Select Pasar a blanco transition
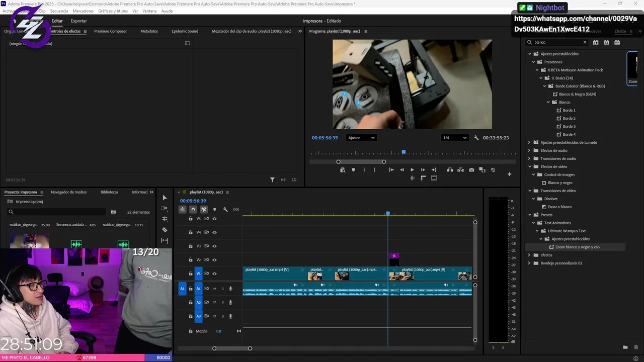The height and width of the screenshot is (362, 644). coord(559,207)
